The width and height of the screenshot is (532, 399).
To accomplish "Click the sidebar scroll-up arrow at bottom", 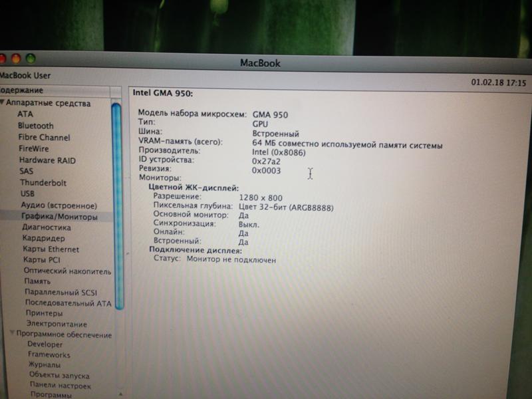I will point(120,394).
